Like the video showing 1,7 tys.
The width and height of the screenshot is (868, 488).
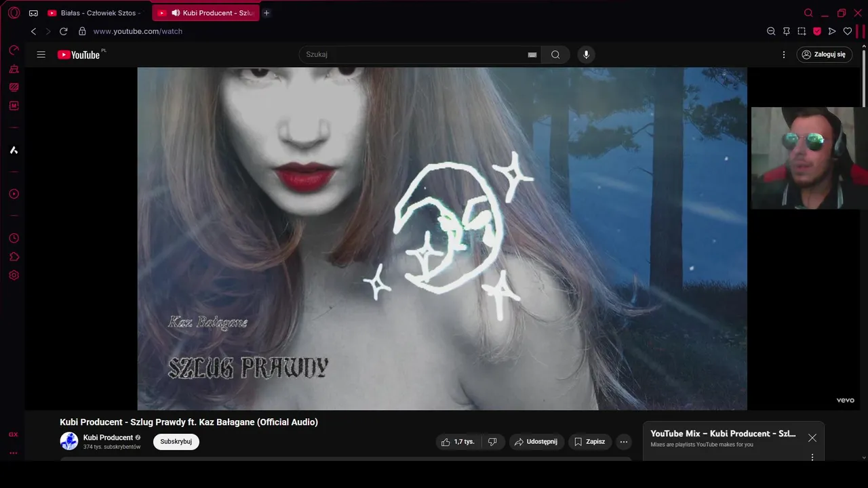pos(458,442)
